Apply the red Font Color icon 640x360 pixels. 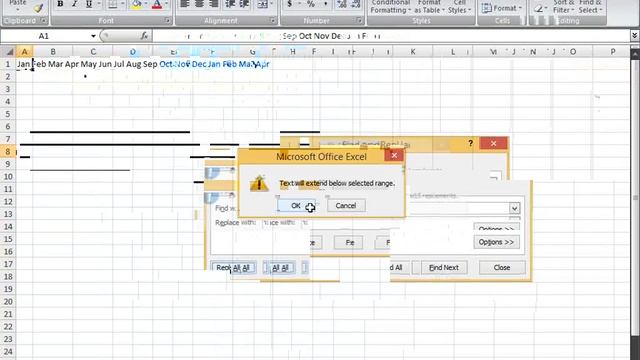[157, 4]
